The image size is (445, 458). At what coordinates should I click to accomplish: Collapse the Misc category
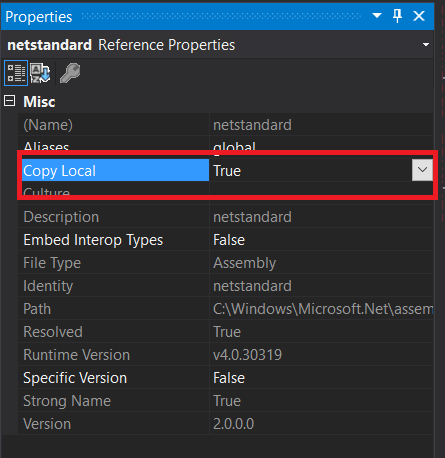(9, 101)
